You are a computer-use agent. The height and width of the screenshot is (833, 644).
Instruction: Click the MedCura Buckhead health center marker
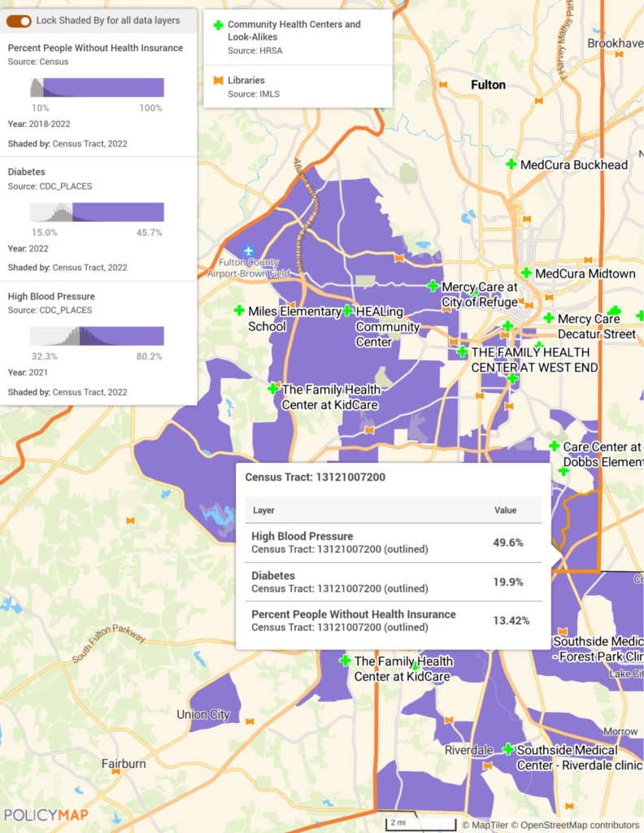(x=511, y=164)
